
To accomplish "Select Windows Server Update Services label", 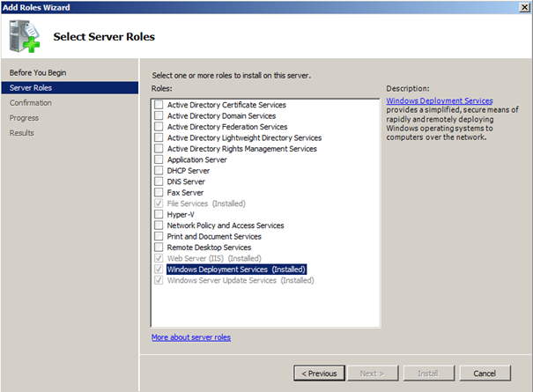I will tap(241, 280).
